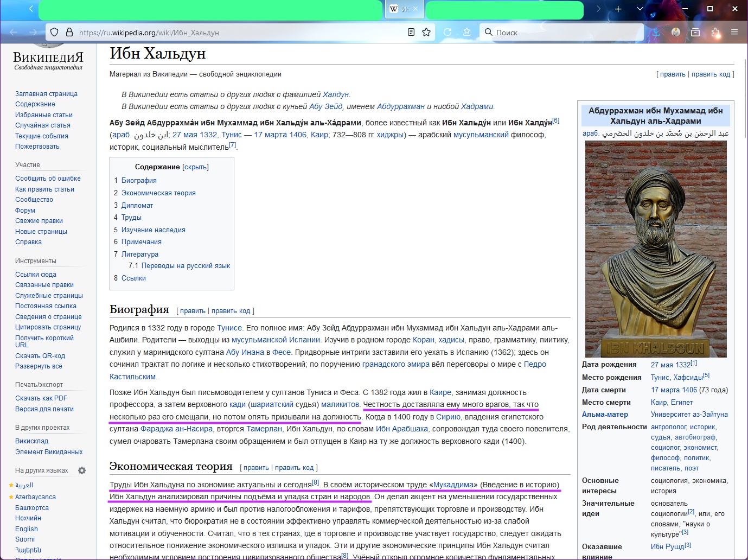748x560 pixels.
Task: Click Свежие правки in sidebar
Action: click(x=39, y=221)
